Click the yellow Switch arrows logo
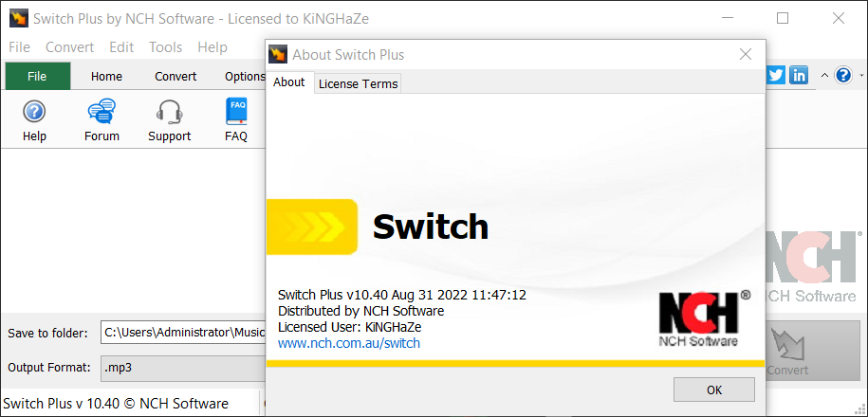Screen dimensions: 868x417 pyautogui.click(x=312, y=227)
